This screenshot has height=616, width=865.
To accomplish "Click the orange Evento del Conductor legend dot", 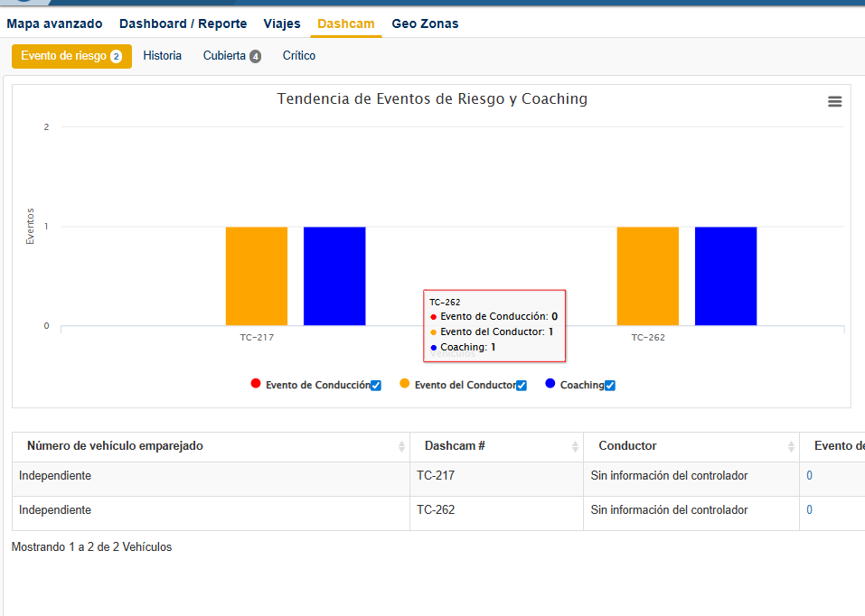I will pos(405,384).
